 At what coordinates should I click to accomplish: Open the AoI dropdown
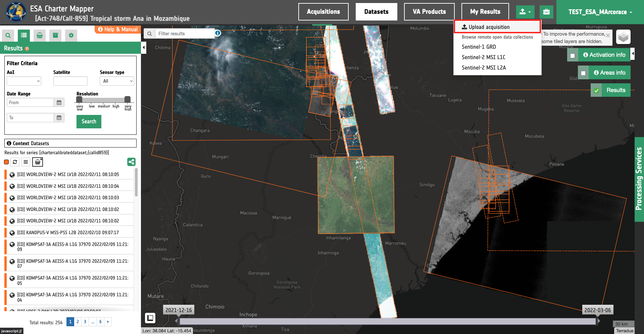coord(24,81)
